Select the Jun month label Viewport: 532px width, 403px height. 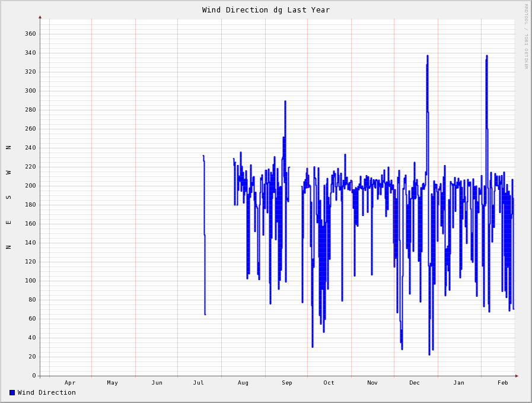(157, 383)
